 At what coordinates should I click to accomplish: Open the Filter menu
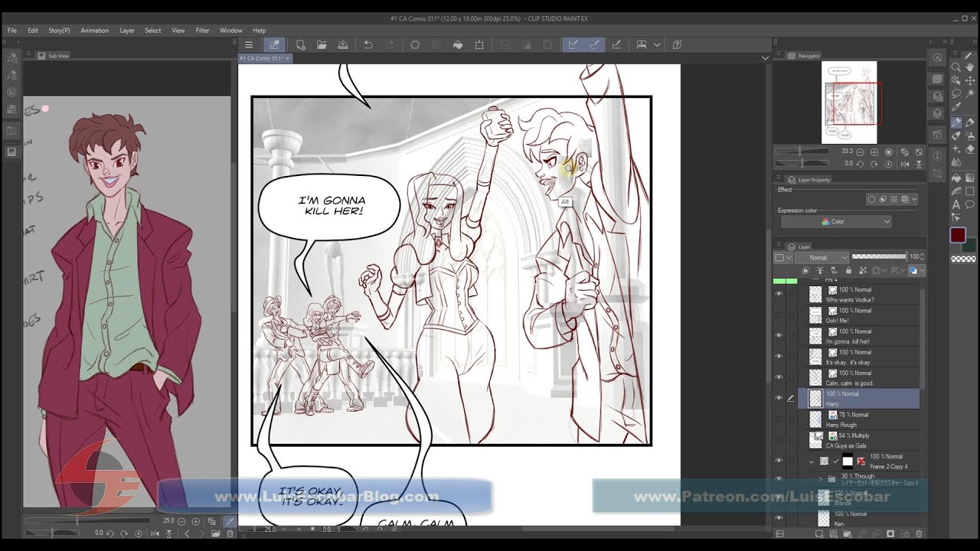pyautogui.click(x=202, y=31)
